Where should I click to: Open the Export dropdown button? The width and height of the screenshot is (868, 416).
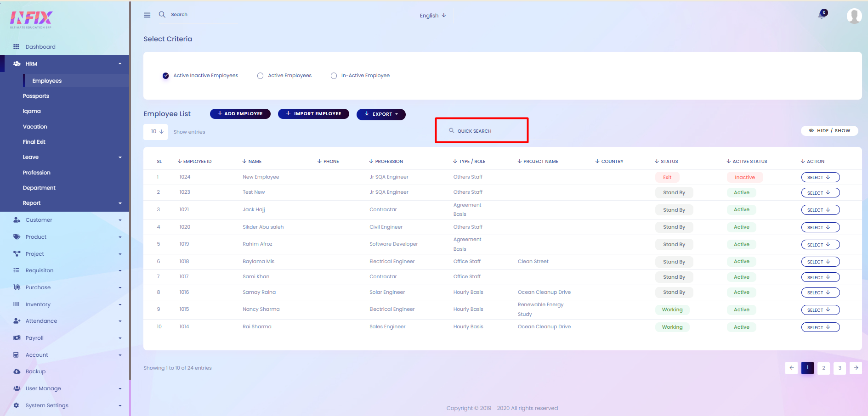381,114
